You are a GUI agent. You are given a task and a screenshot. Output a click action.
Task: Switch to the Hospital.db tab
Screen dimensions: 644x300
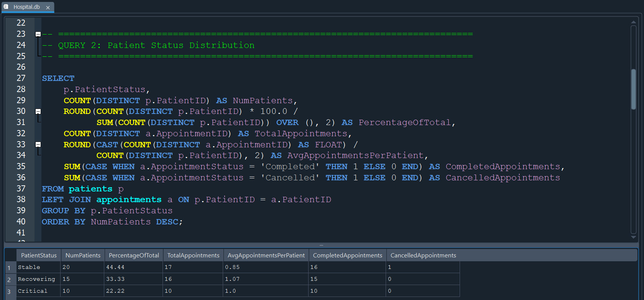pyautogui.click(x=26, y=7)
